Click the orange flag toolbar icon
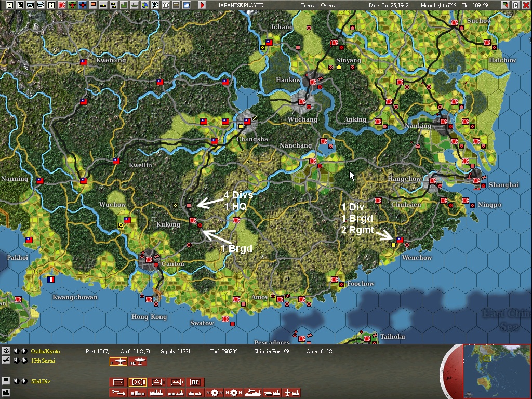This screenshot has width=532, height=399. [93, 5]
